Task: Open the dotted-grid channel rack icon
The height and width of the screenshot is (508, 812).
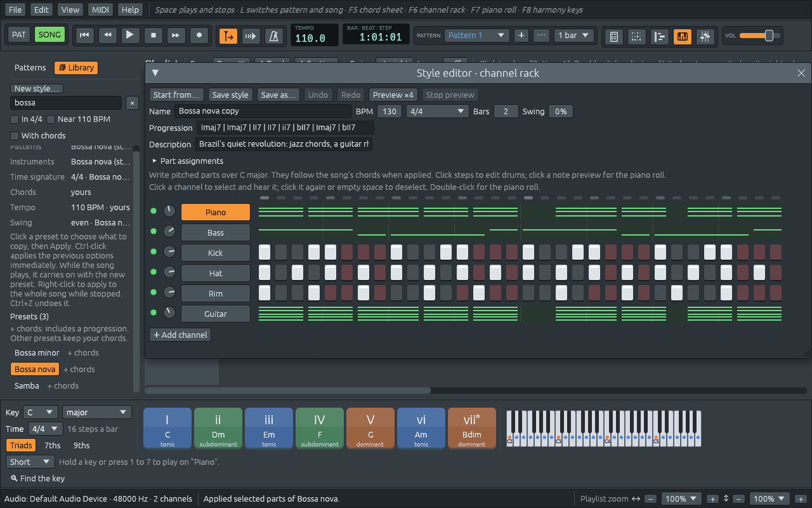Action: pyautogui.click(x=636, y=36)
